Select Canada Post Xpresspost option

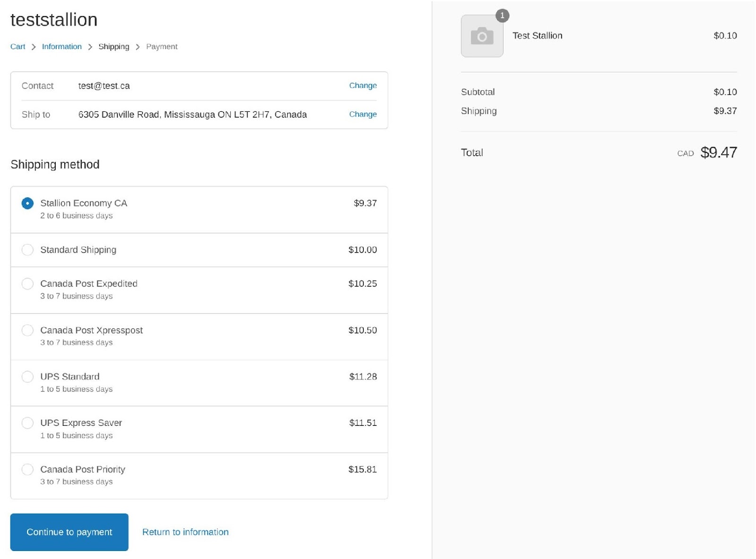coord(27,330)
